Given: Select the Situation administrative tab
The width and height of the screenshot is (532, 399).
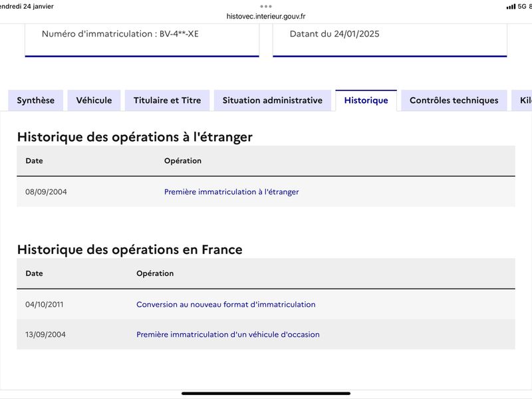Looking at the screenshot, I should pos(273,100).
